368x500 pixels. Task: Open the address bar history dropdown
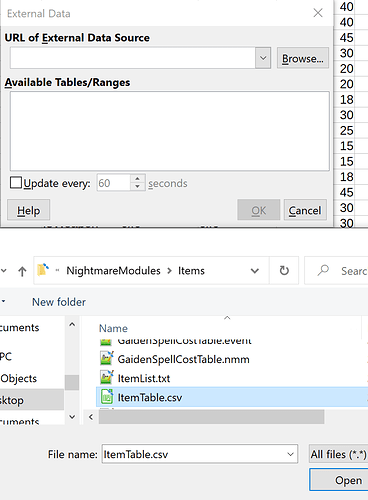255,271
